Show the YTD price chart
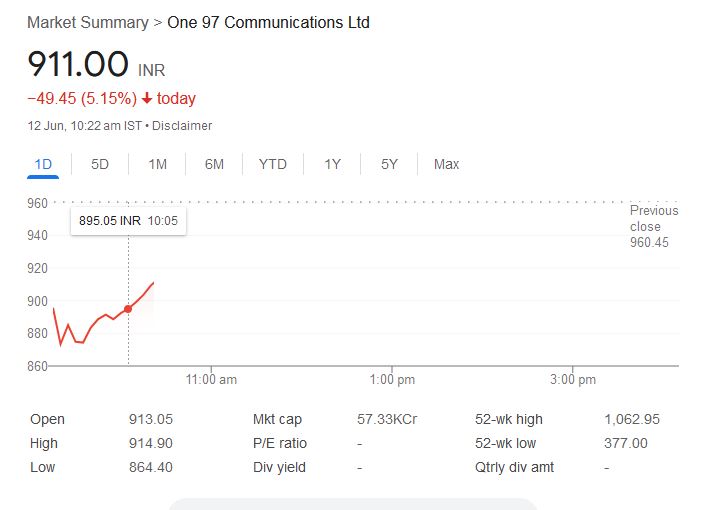 272,164
